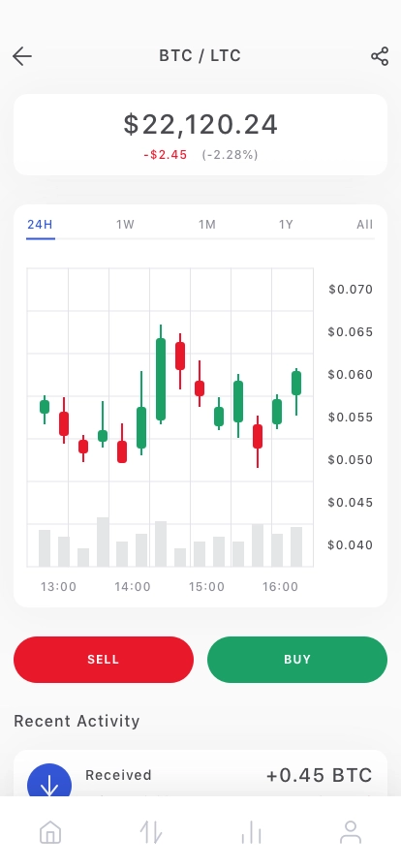The image size is (401, 868).
Task: Show the All timeframe chart
Action: pos(365,224)
